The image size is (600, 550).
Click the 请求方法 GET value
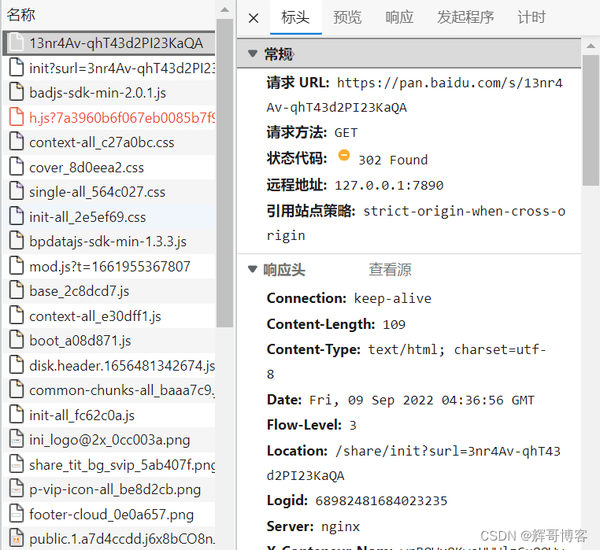(x=346, y=133)
